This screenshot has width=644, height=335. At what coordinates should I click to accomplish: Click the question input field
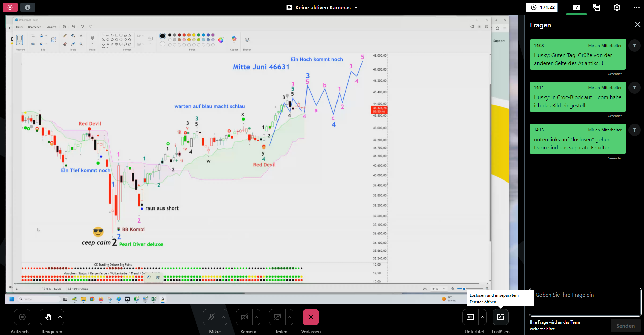coord(585,302)
